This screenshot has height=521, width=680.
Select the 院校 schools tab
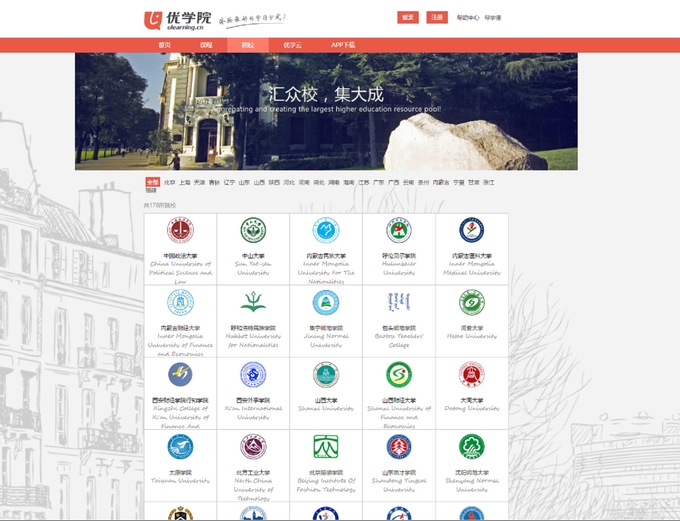click(248, 45)
